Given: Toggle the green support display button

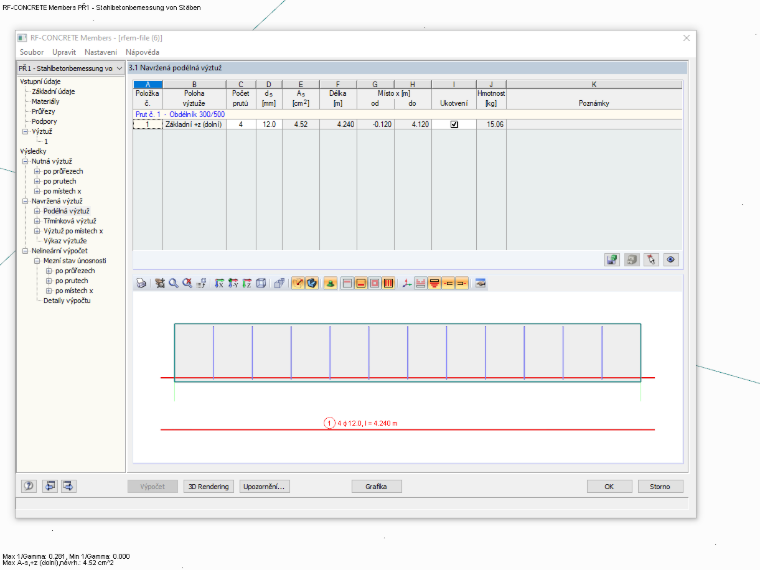Looking at the screenshot, I should click(x=330, y=284).
